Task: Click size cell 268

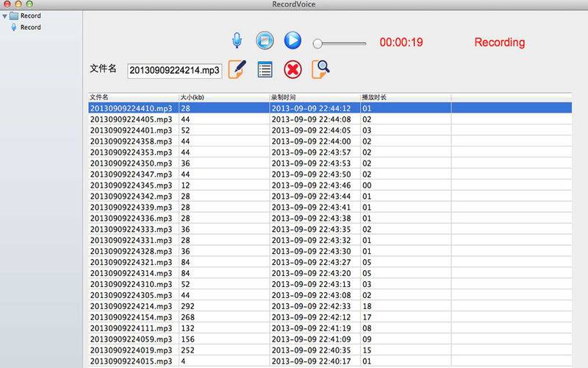Action: [187, 317]
